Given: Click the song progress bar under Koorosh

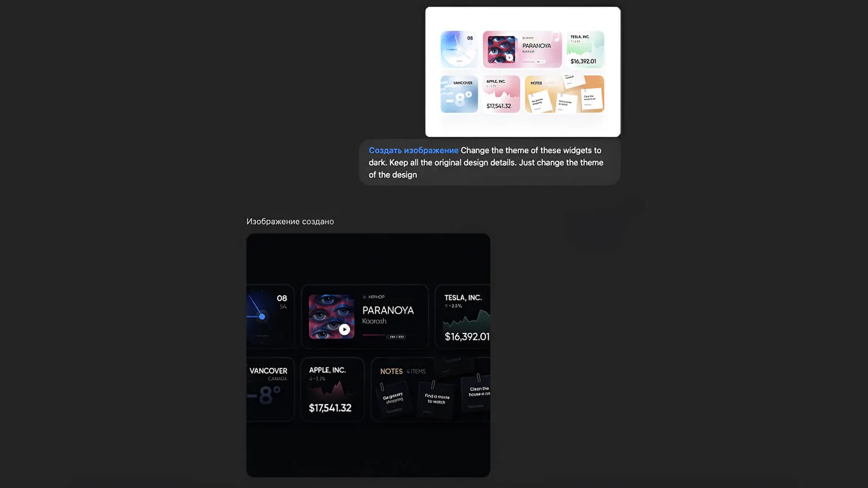Looking at the screenshot, I should (x=374, y=335).
